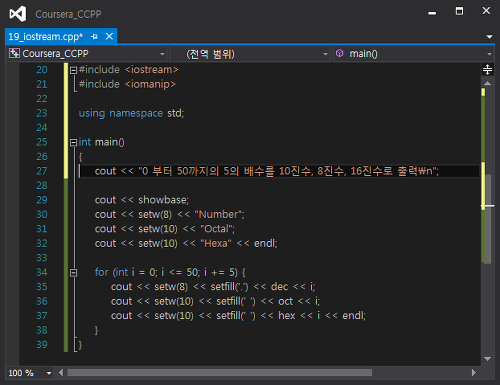Close the Visual Studio window
This screenshot has height=385, width=500.
486,11
